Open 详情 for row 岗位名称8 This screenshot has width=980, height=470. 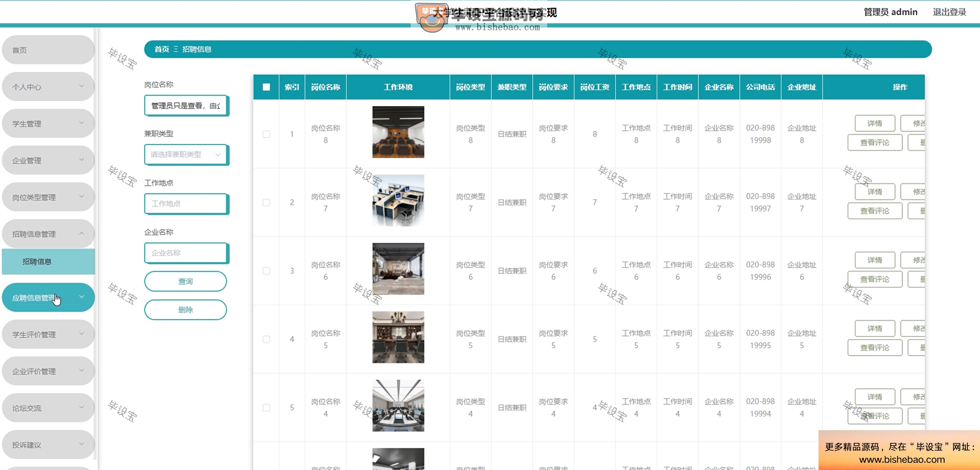tap(875, 123)
